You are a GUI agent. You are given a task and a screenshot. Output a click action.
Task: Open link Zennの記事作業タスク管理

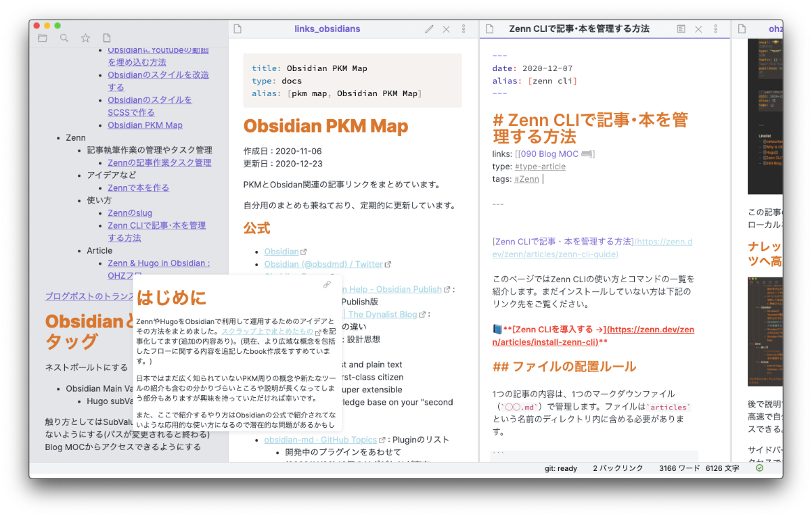pyautogui.click(x=160, y=162)
